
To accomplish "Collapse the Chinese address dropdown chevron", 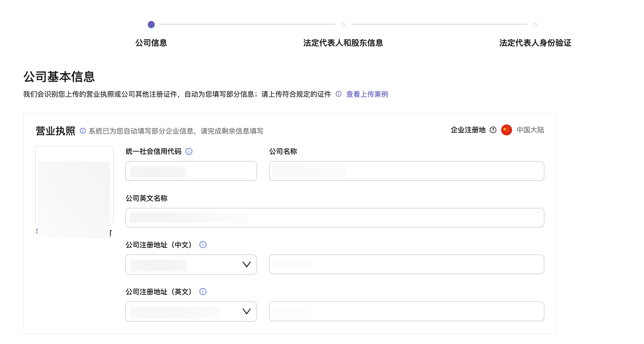I will [247, 264].
